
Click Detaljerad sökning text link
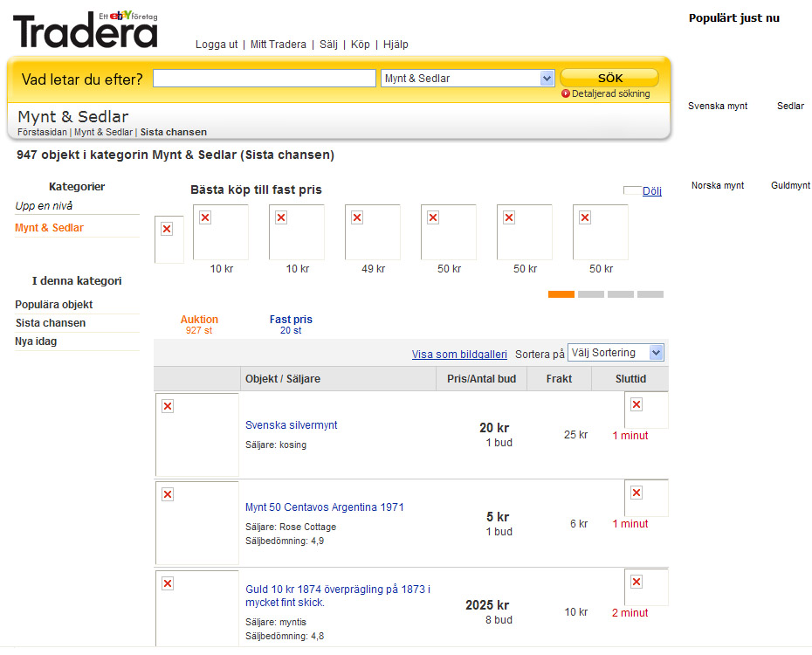[x=610, y=93]
